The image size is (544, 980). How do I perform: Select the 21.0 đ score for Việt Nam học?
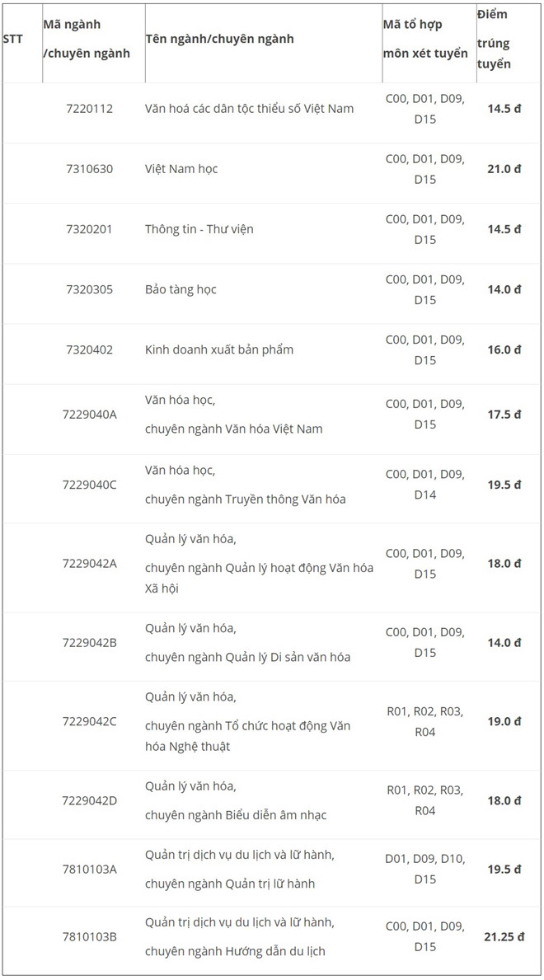(504, 169)
